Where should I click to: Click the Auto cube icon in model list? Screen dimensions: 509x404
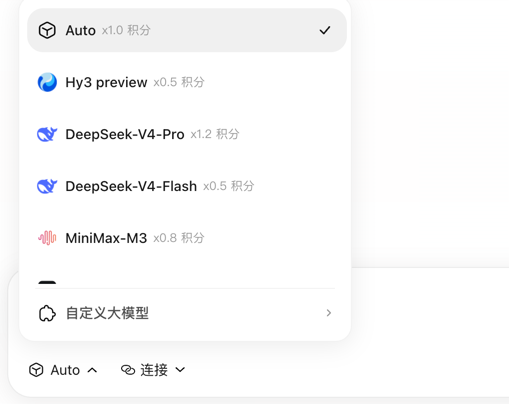tap(47, 30)
